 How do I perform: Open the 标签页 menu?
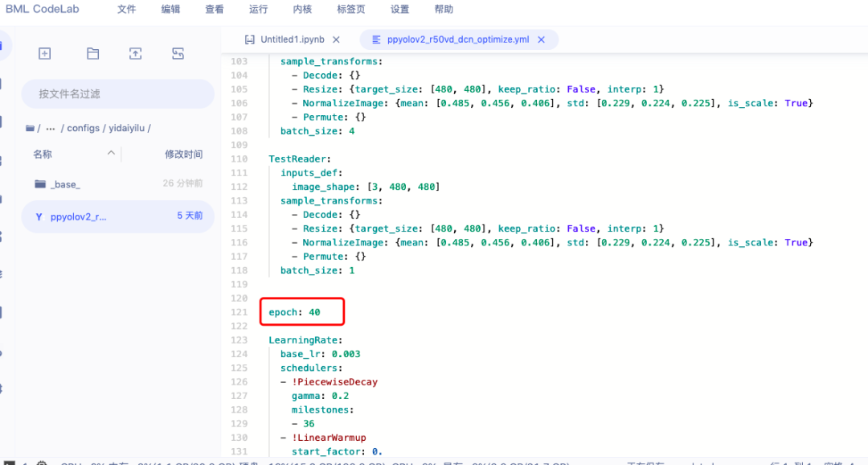(x=351, y=10)
